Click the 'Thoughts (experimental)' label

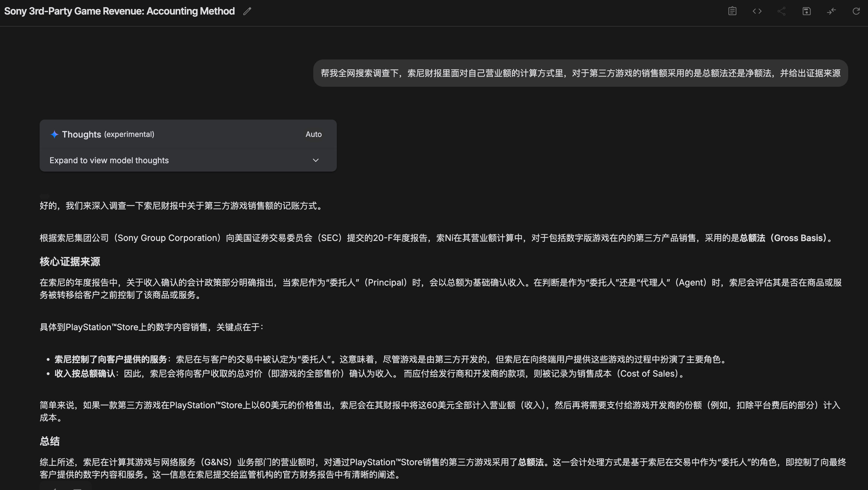(108, 134)
